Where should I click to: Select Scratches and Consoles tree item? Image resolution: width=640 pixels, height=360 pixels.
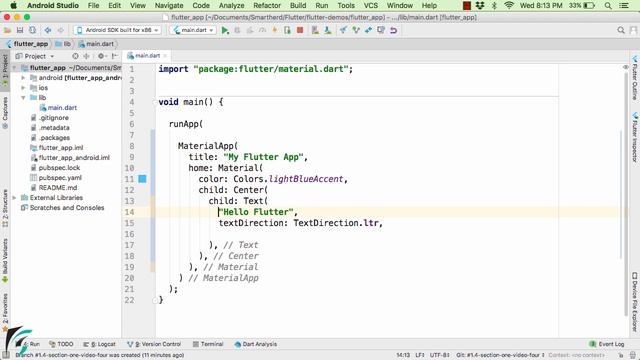(x=62, y=208)
